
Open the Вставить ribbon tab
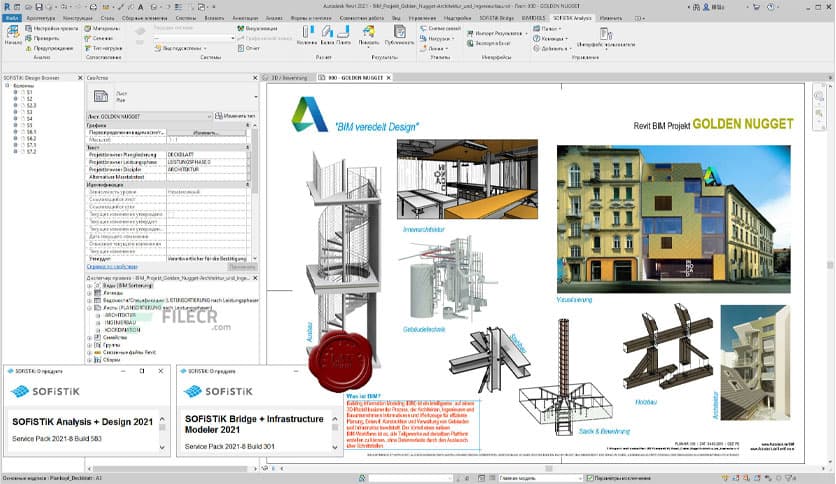coord(214,18)
